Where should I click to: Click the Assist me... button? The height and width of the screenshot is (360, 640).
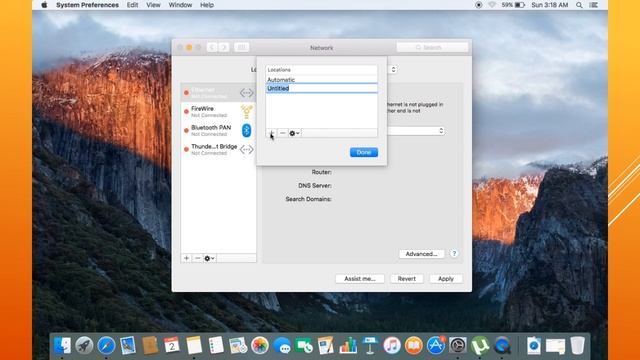click(x=360, y=279)
